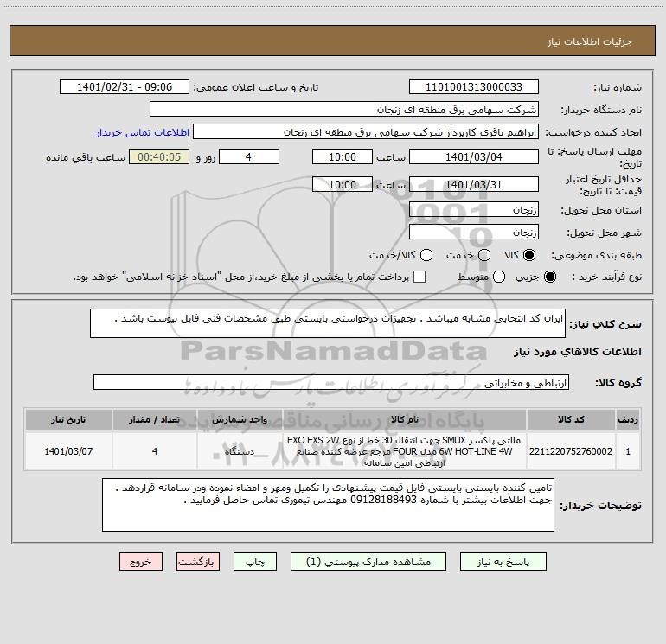This screenshot has width=666, height=644.
Task: Click the خروج exit button
Action: click(x=141, y=562)
